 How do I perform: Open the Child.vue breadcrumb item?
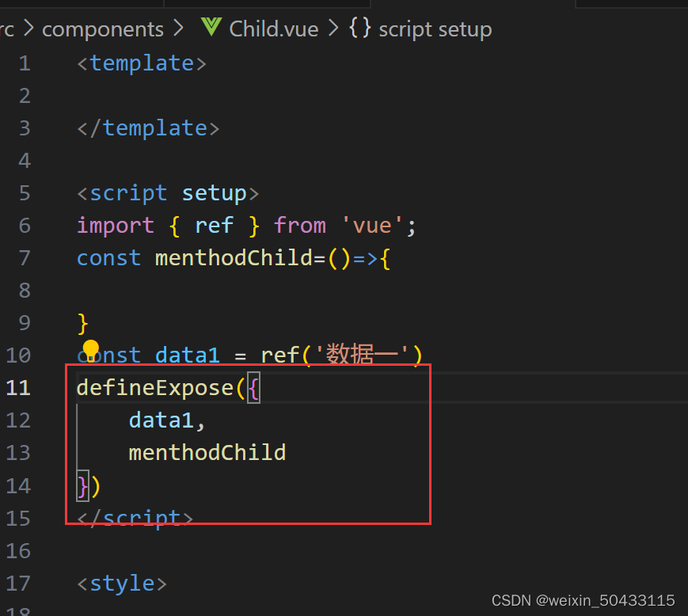(274, 29)
